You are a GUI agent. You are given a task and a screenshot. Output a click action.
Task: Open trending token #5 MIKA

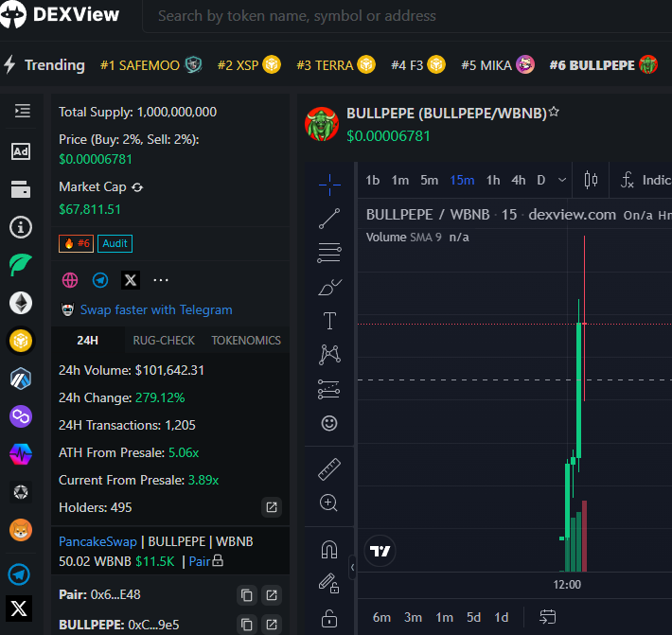(x=498, y=65)
